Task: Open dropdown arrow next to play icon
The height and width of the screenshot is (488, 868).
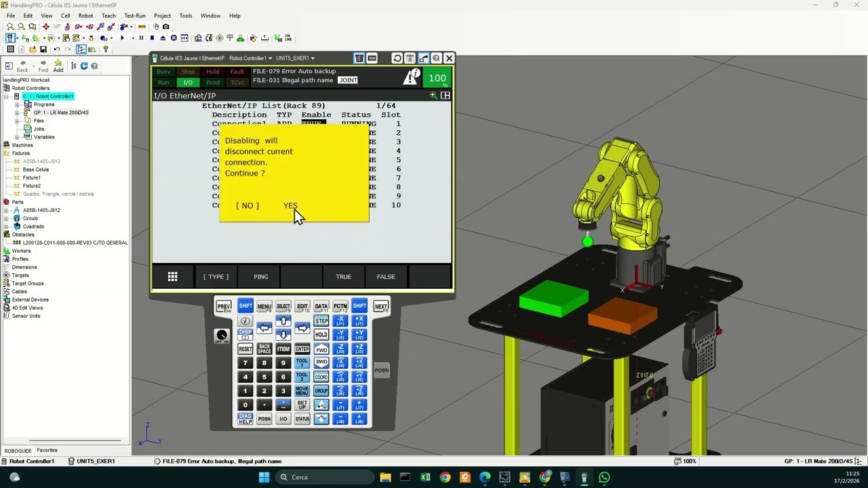Action: [133, 38]
